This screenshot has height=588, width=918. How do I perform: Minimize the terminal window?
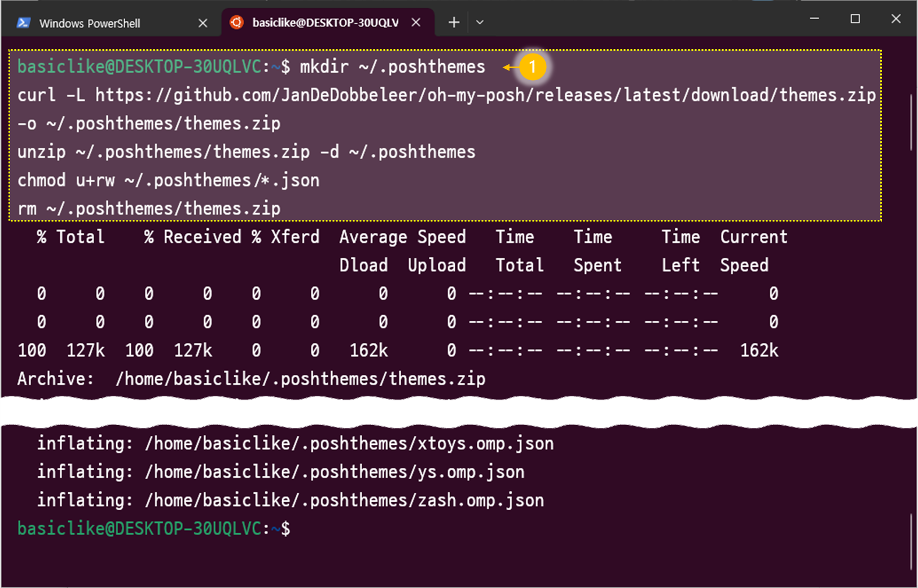click(814, 19)
